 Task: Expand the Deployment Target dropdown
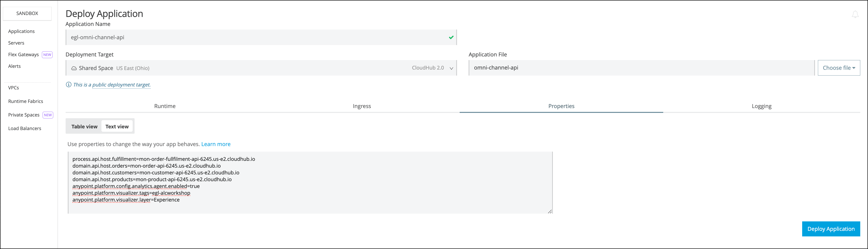pos(451,68)
